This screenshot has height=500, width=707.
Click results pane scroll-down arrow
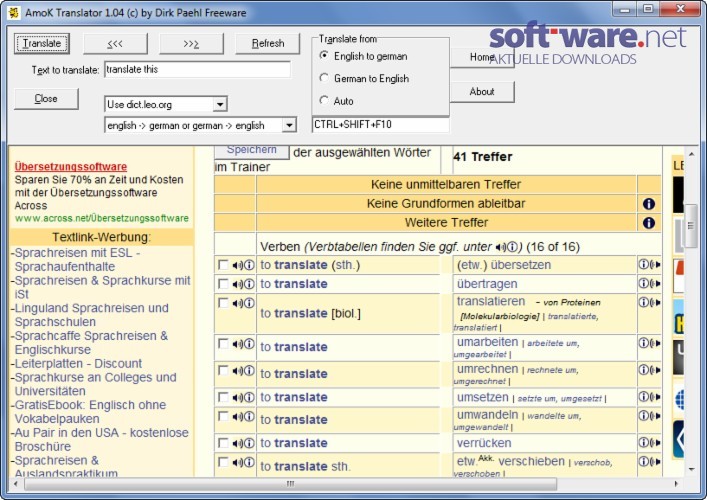click(x=692, y=469)
